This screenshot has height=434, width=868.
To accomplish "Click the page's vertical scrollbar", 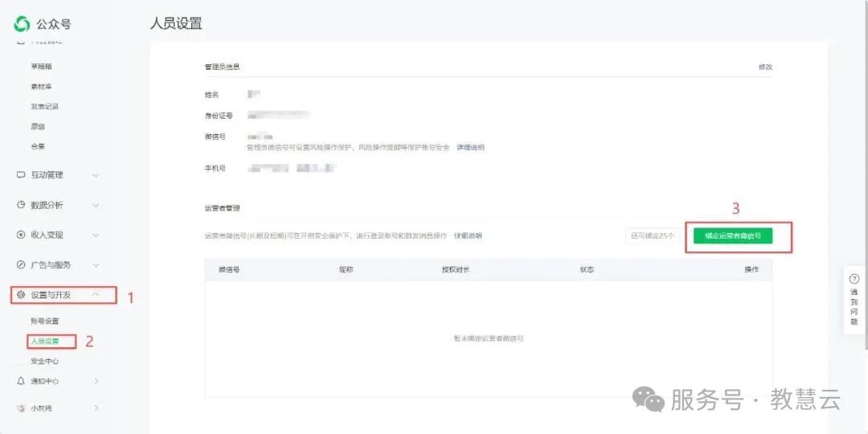I will click(x=866, y=174).
